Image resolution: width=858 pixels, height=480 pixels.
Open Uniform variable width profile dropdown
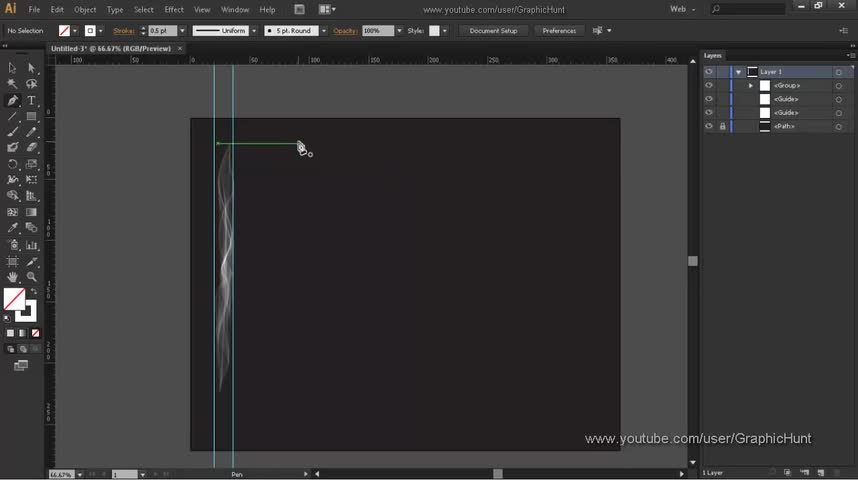[253, 31]
